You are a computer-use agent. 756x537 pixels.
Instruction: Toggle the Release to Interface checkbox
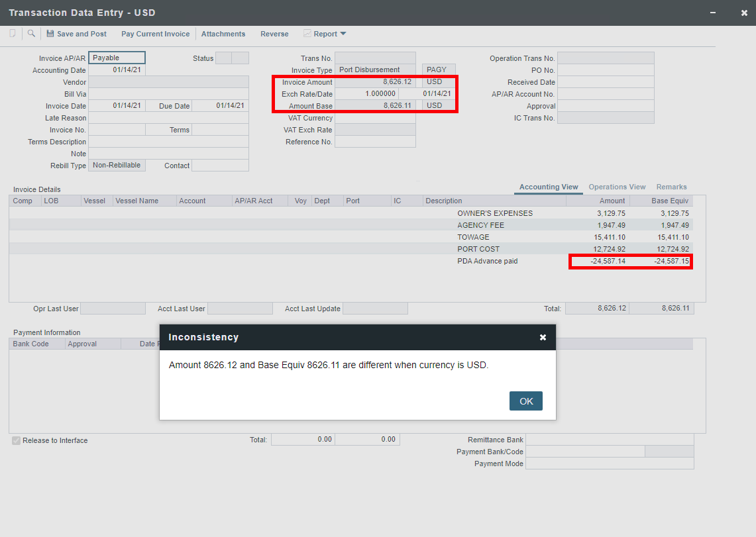16,440
